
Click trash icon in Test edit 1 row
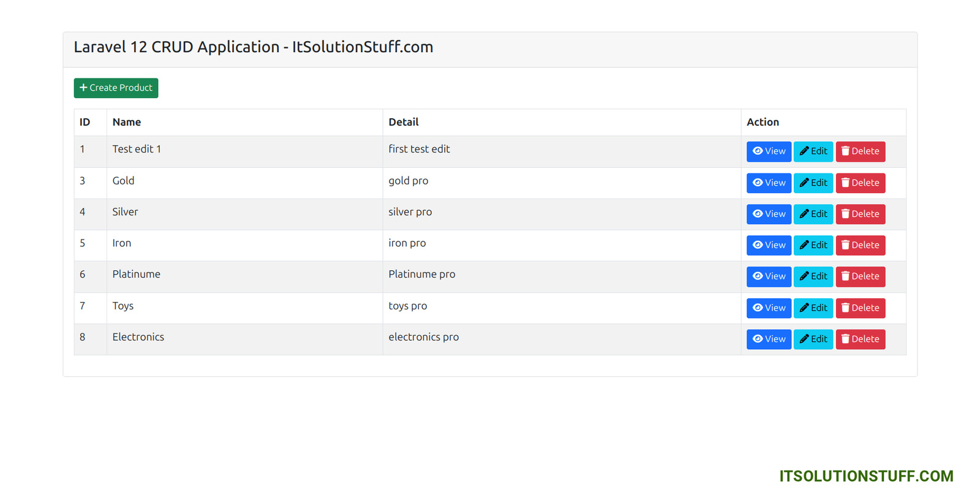click(x=845, y=151)
